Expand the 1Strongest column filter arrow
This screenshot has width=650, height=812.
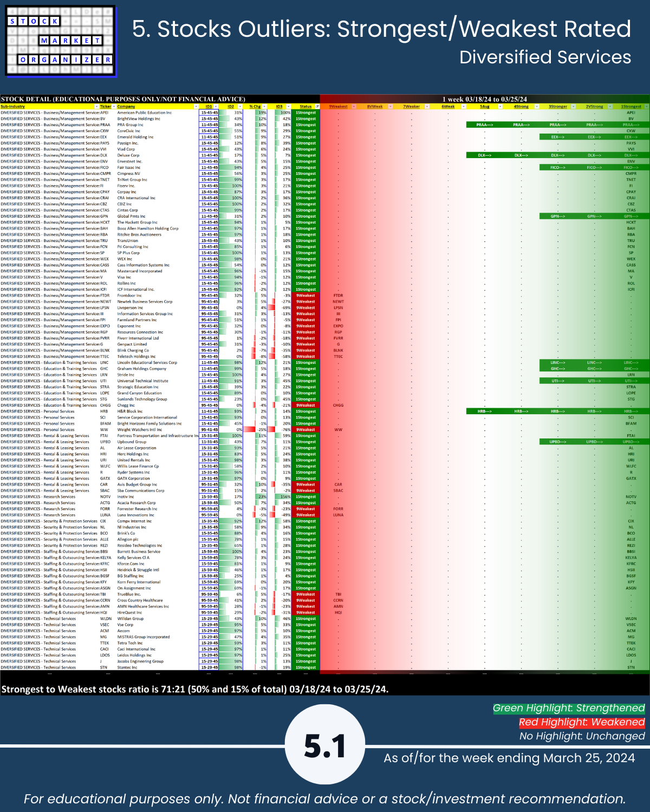(x=646, y=107)
